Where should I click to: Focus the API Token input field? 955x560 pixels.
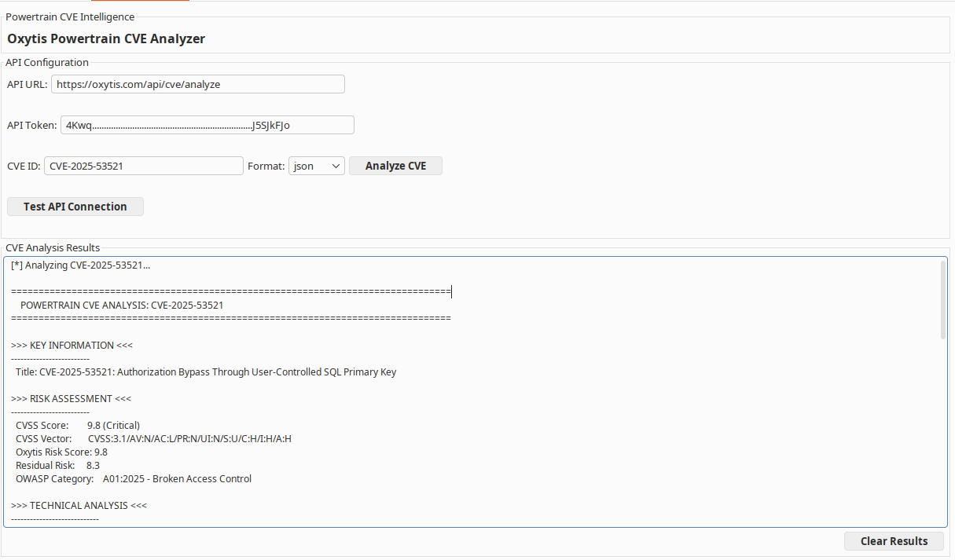(x=208, y=125)
